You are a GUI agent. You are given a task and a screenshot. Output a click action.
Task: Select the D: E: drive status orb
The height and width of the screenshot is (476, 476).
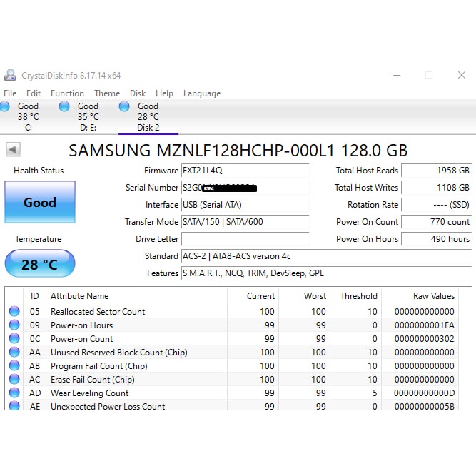coord(65,107)
